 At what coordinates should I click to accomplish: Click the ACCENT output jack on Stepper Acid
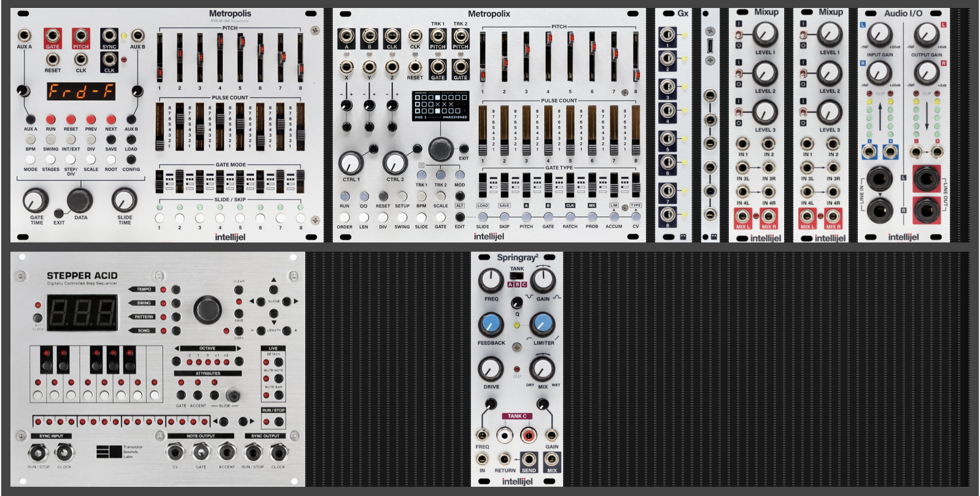(x=227, y=453)
